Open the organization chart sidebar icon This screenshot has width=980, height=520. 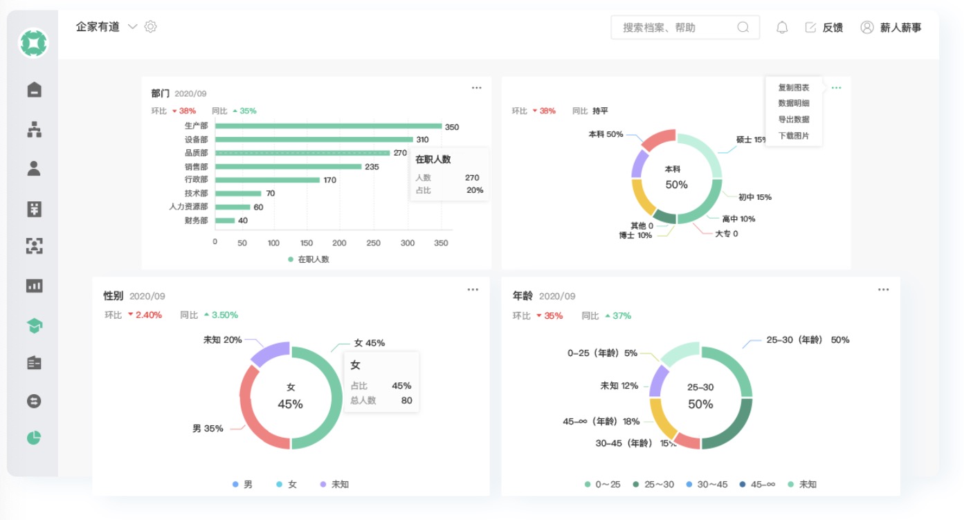tap(34, 129)
